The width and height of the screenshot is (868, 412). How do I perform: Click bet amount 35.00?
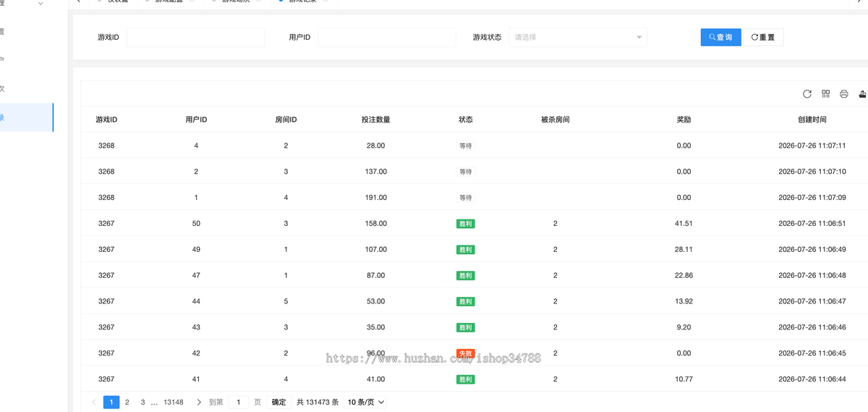pos(375,327)
